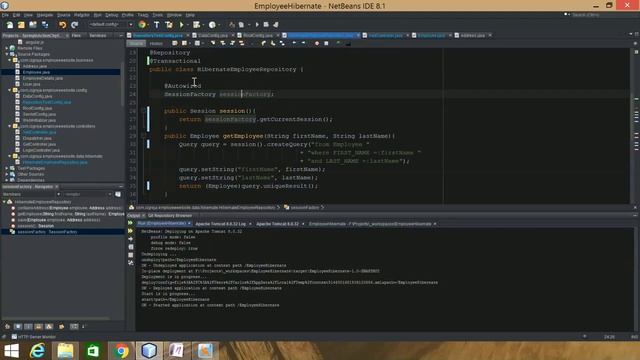Expand the Dependencies tree node
The height and width of the screenshot is (360, 640).
point(7,180)
